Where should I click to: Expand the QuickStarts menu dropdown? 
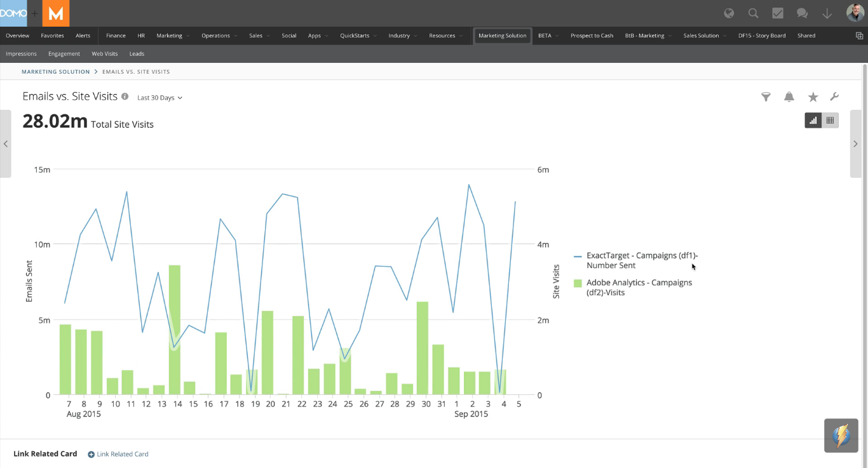[x=358, y=36]
